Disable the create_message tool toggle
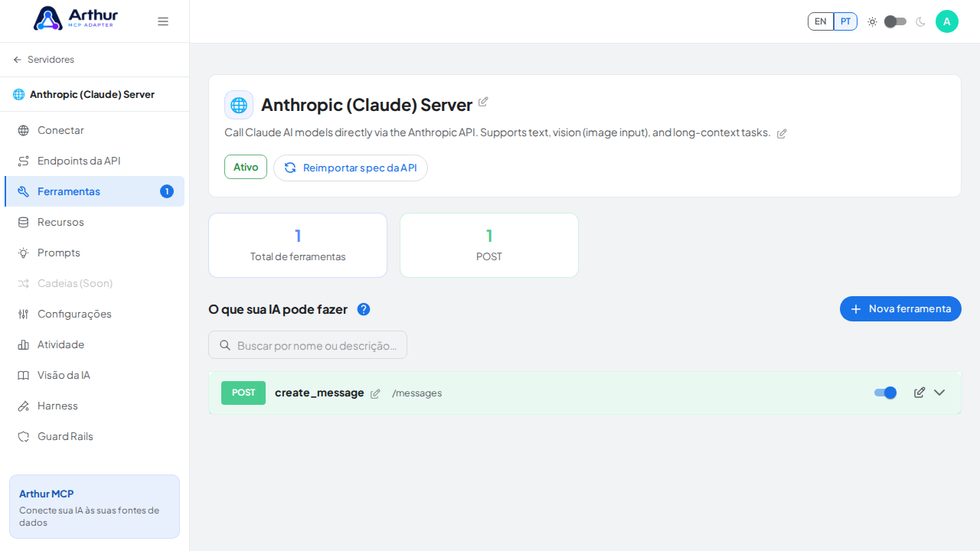 coord(885,393)
